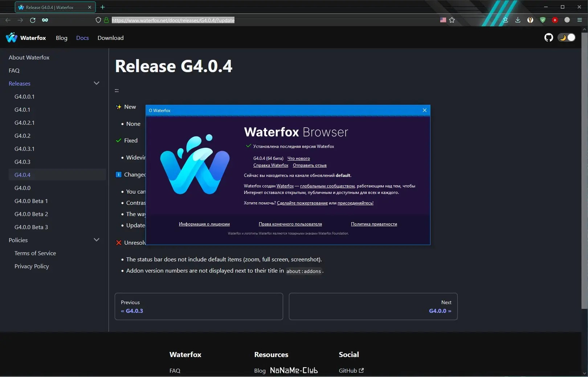588x377 pixels.
Task: Open release G4.0.1 in sidebar
Action: pos(23,110)
